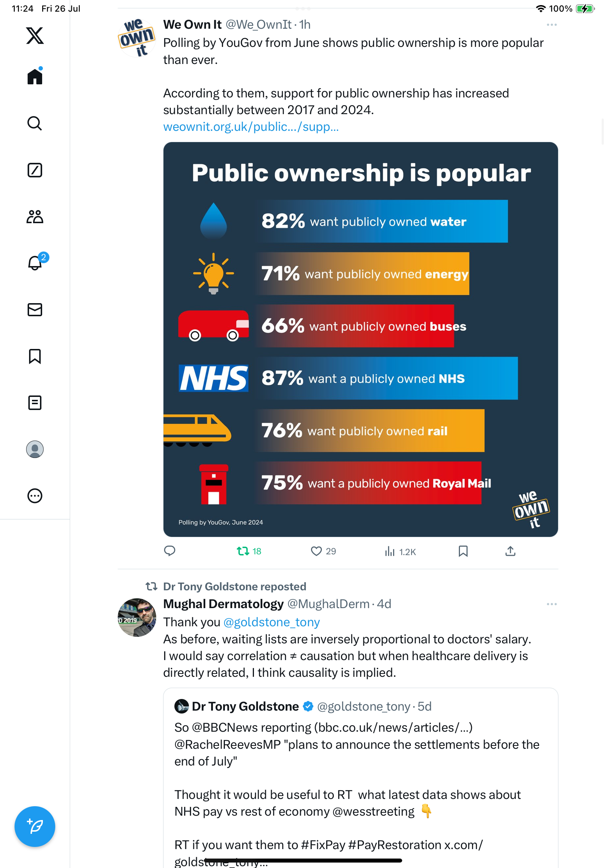606x868 pixels.
Task: Open profile avatar in sidebar
Action: (35, 449)
